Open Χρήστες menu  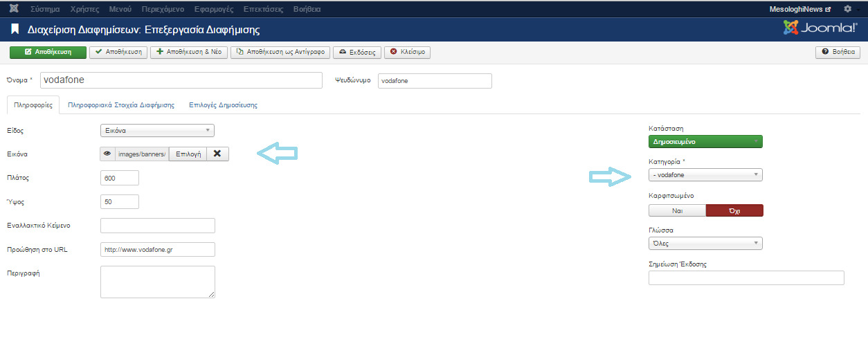click(85, 10)
